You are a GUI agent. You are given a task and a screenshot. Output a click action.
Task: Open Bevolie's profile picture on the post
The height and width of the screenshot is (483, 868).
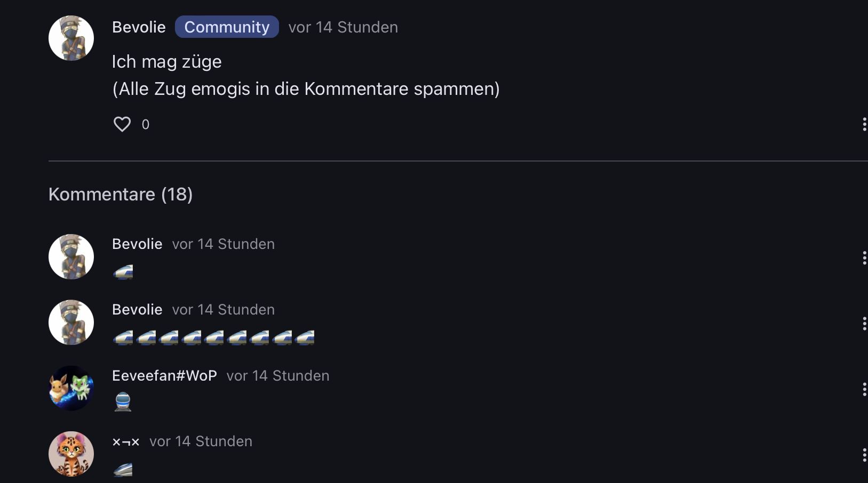[71, 38]
